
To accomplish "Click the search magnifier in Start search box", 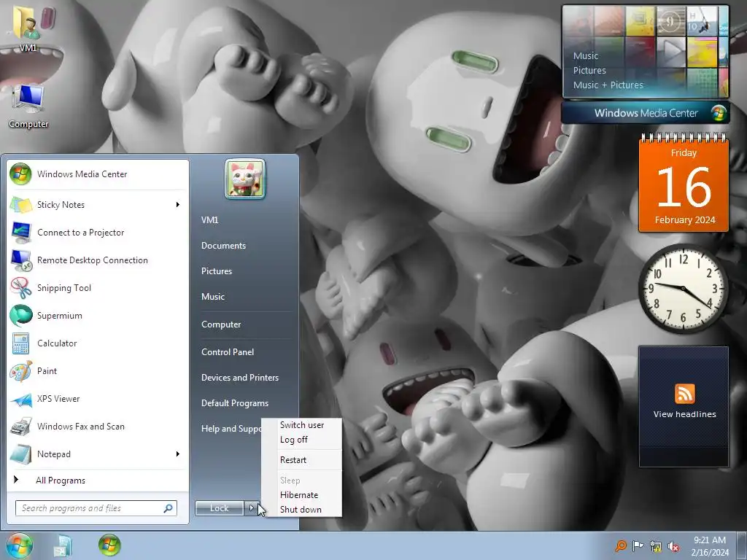I will [x=168, y=508].
